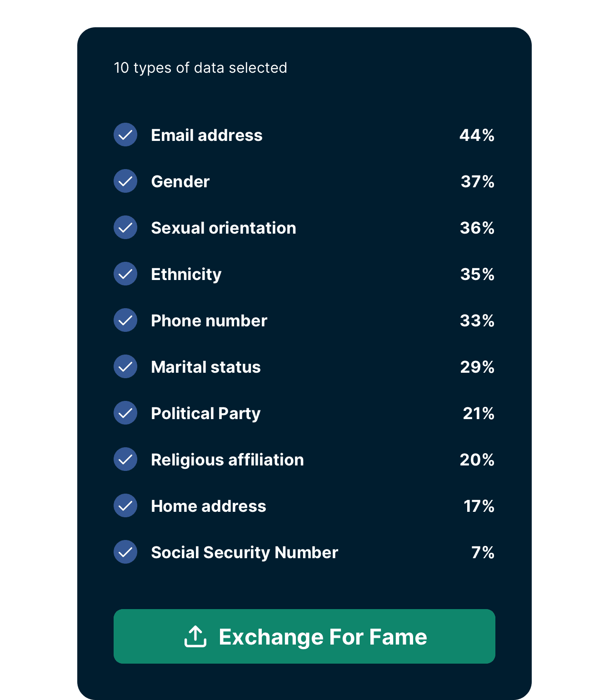
Task: Click the 44% value next to Email address
Action: pyautogui.click(x=476, y=135)
